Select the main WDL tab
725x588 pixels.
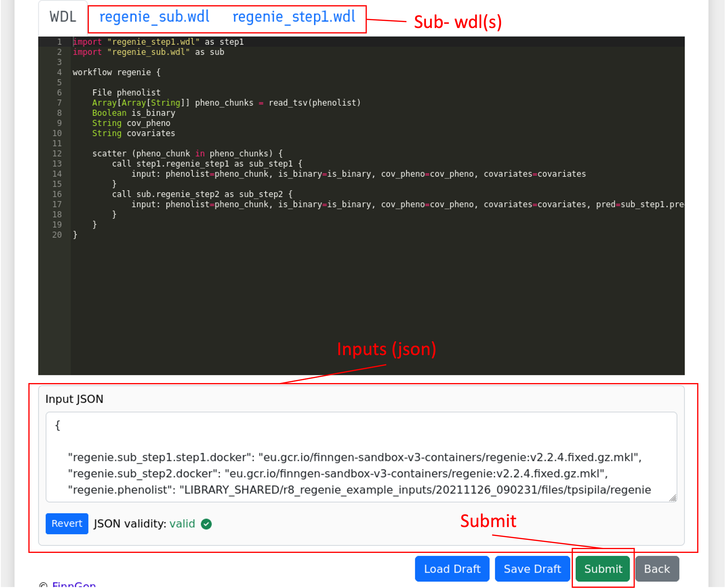pyautogui.click(x=63, y=17)
